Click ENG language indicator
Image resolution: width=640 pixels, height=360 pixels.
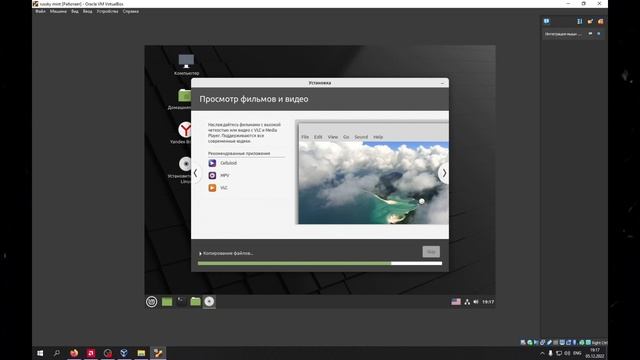point(577,353)
